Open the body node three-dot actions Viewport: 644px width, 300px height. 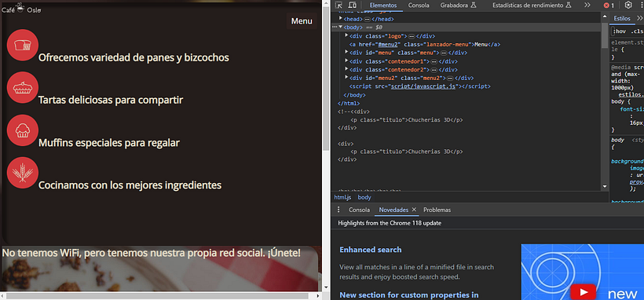(335, 27)
